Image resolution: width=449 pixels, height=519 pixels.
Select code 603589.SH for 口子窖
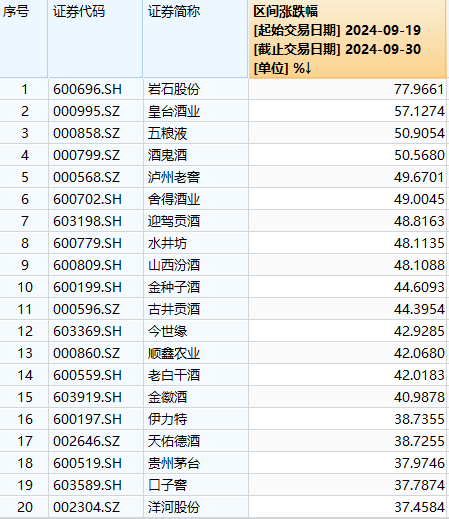tap(95, 485)
